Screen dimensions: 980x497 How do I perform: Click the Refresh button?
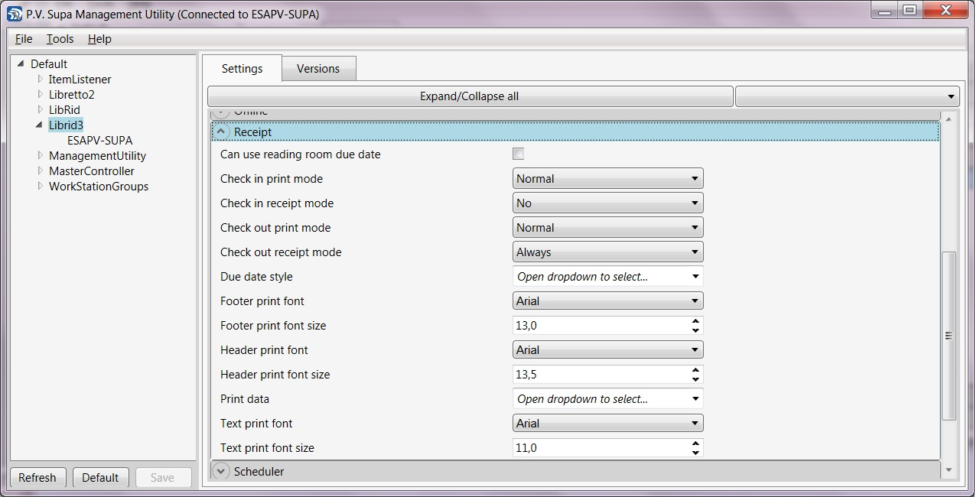click(x=37, y=478)
